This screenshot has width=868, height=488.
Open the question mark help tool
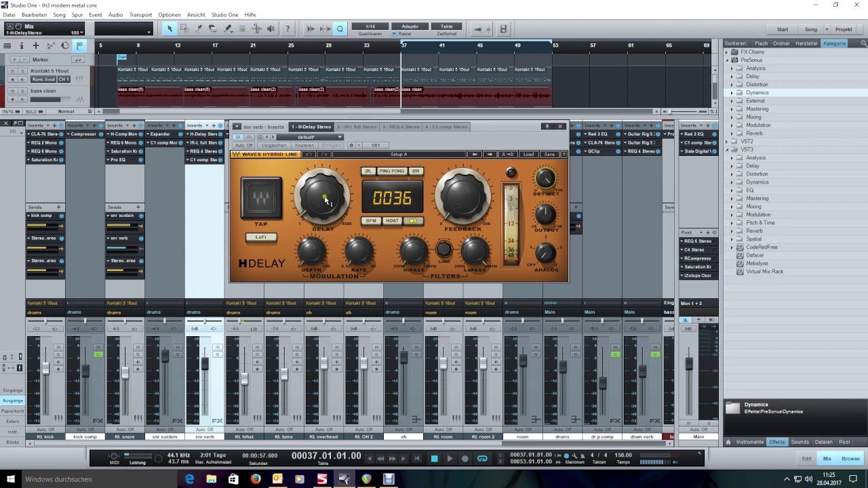tap(288, 28)
